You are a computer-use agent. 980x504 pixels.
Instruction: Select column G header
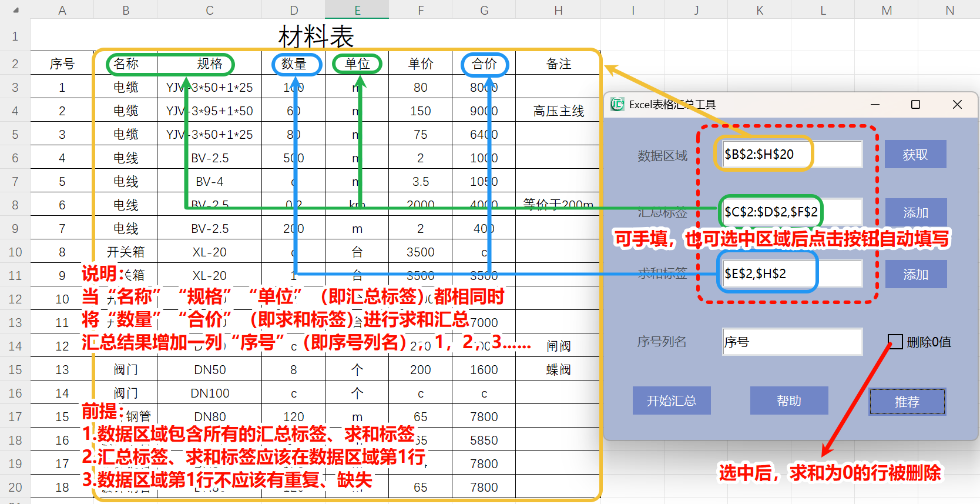tap(484, 10)
